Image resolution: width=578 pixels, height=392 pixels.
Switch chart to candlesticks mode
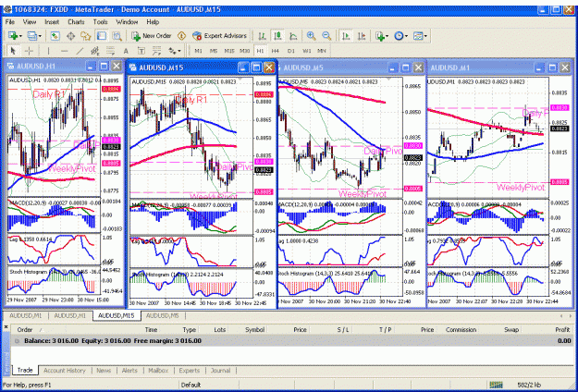[277, 36]
